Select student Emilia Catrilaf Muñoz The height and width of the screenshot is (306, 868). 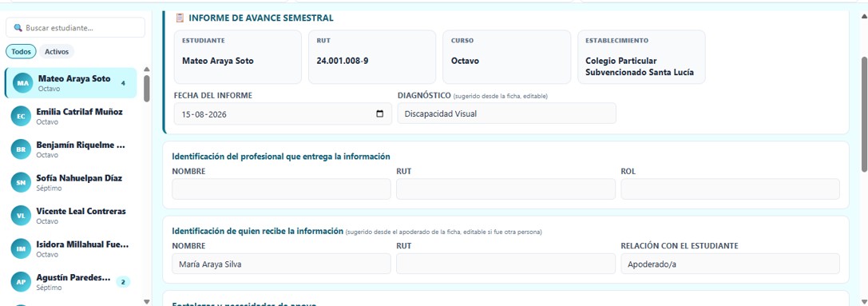[71, 117]
